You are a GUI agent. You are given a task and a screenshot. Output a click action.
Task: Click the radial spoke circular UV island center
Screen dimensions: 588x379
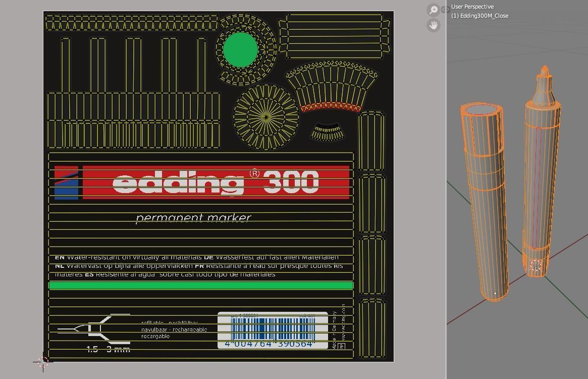(266, 117)
